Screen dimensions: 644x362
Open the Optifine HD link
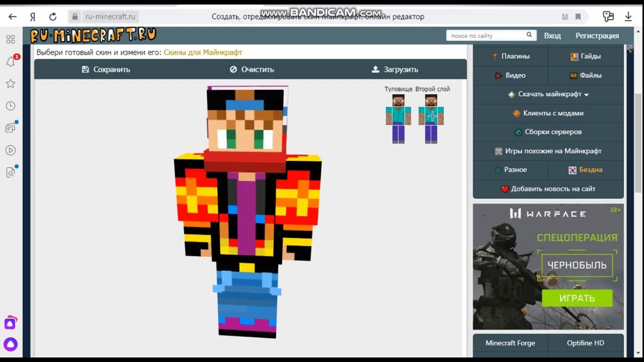click(586, 343)
